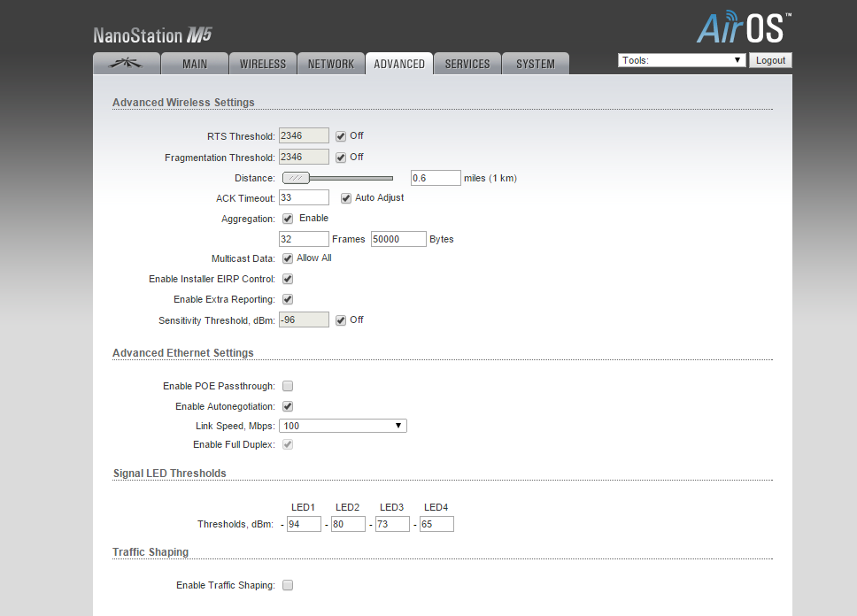
Task: Click the Distance miles input field
Action: pos(436,178)
